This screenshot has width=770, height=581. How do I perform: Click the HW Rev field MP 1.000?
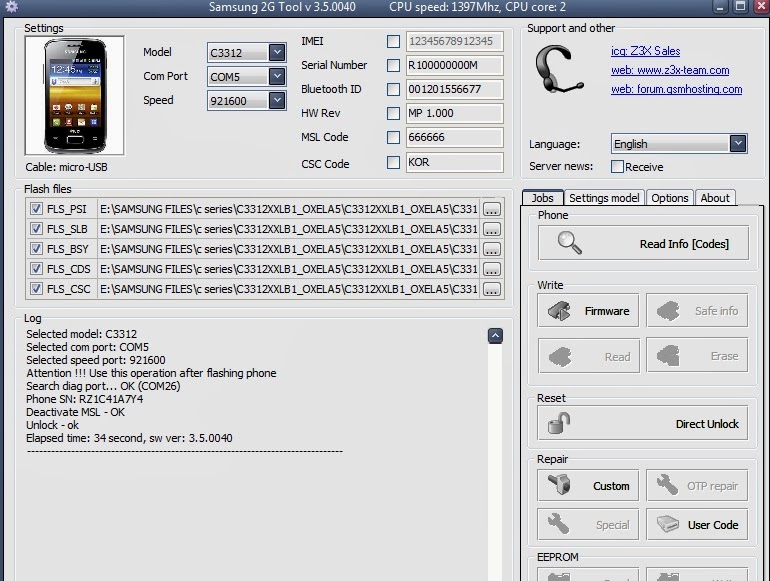455,113
